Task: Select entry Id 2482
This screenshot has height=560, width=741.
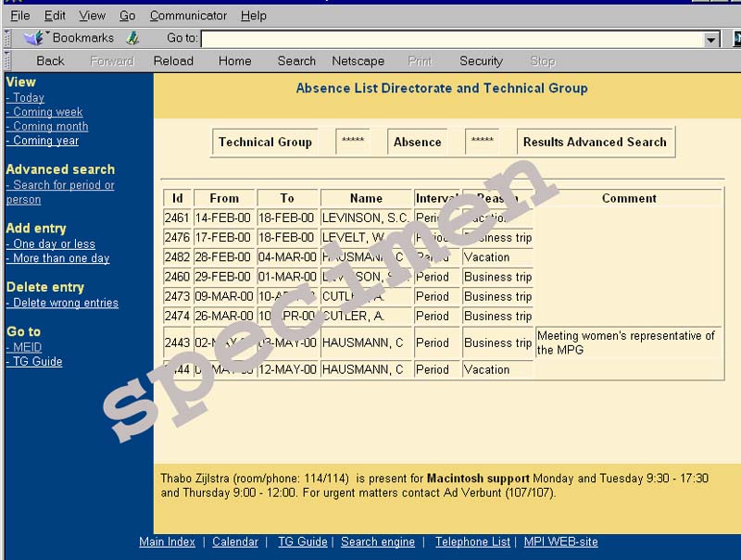Action: pyautogui.click(x=177, y=257)
